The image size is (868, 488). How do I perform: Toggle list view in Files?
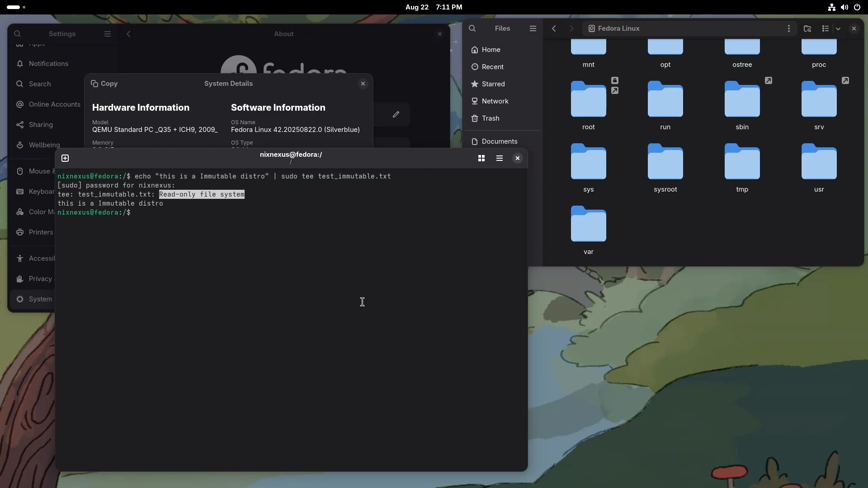(x=826, y=28)
